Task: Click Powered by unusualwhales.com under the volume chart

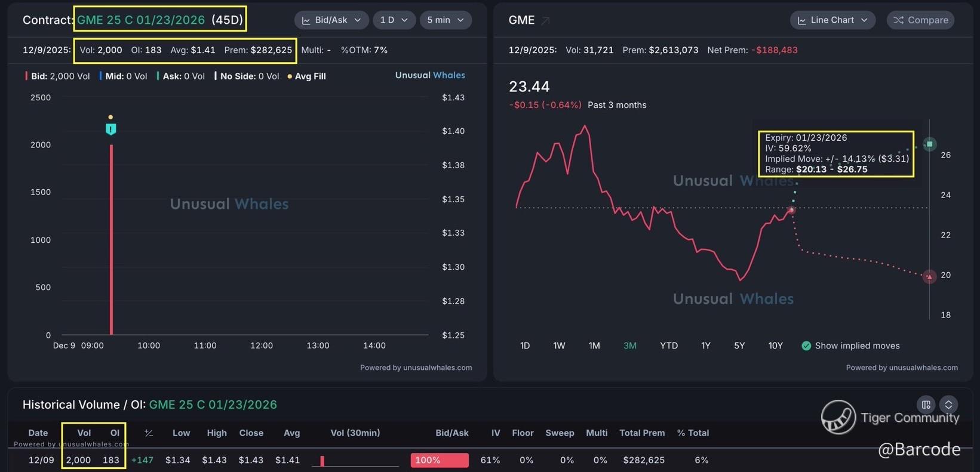Action: (416, 368)
